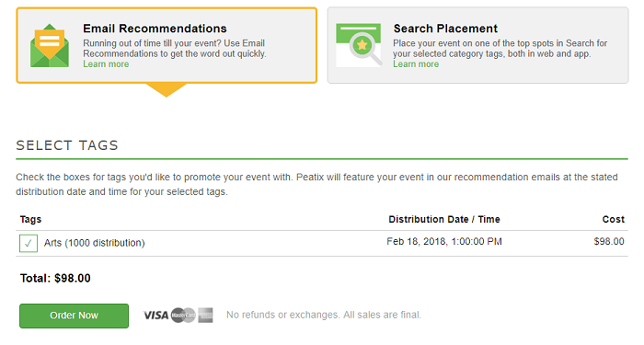644x345 pixels.
Task: Click the Order Now button
Action: pos(74,316)
